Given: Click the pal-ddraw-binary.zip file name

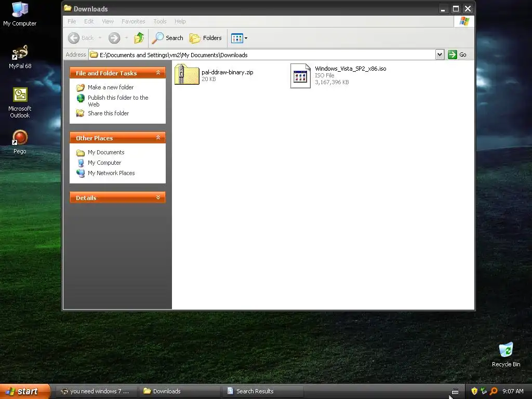Looking at the screenshot, I should 228,72.
